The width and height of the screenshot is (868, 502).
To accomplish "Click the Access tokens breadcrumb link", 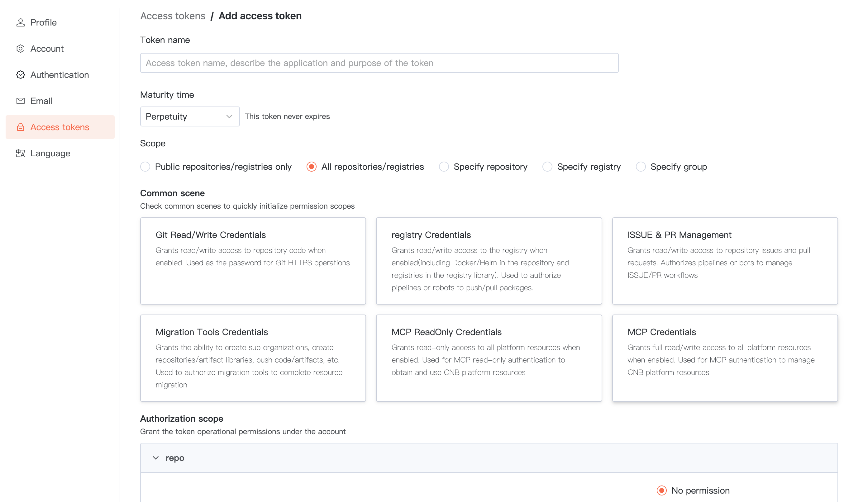I will tap(173, 16).
